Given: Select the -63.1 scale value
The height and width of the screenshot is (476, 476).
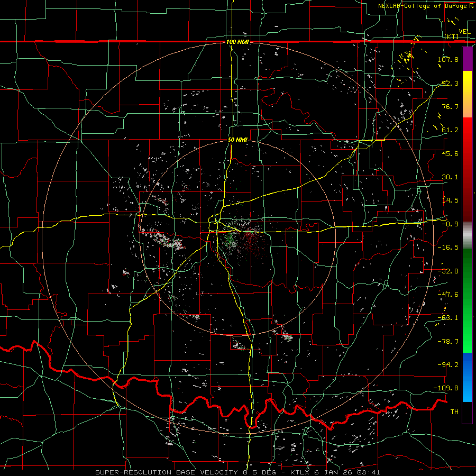Looking at the screenshot, I should tap(448, 318).
